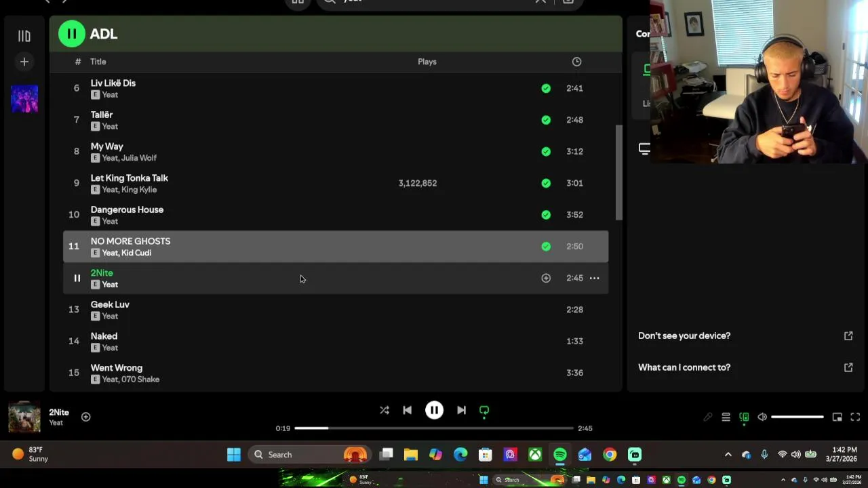Open the lyrics microphone icon
The height and width of the screenshot is (488, 868).
tap(708, 417)
